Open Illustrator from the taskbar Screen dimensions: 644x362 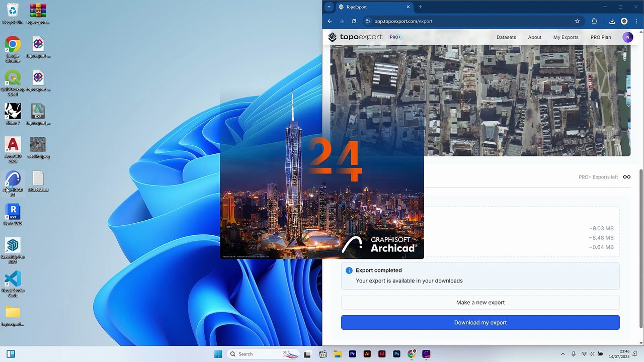[367, 354]
